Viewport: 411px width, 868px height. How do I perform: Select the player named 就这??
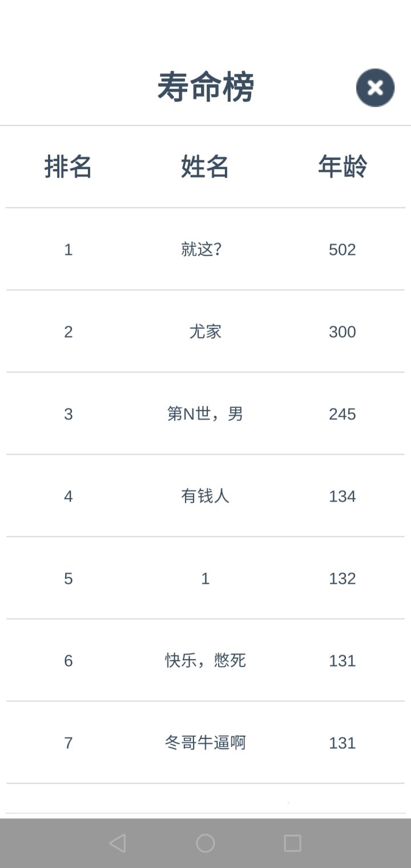point(202,250)
